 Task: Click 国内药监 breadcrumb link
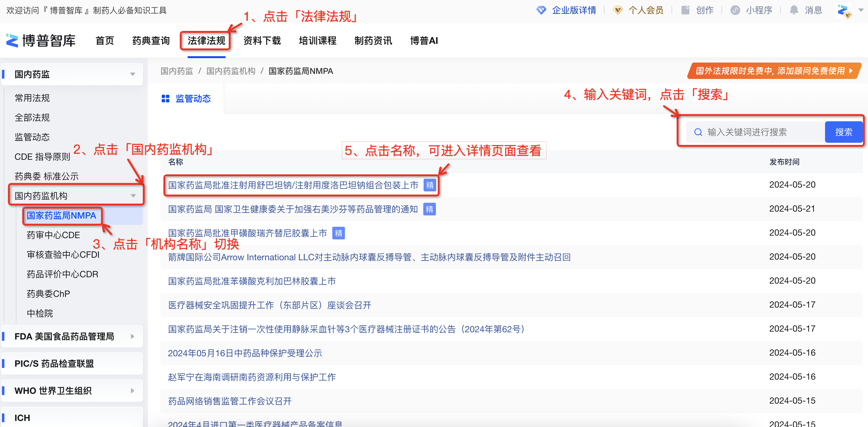[177, 71]
